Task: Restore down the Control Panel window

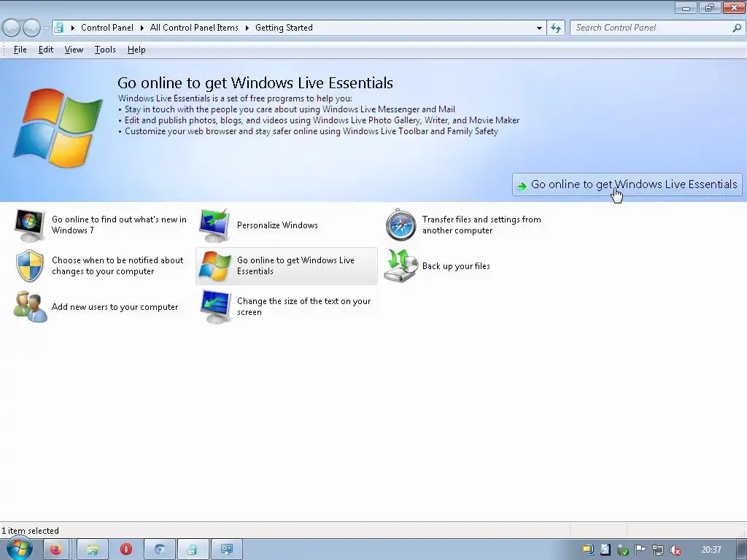Action: [710, 7]
